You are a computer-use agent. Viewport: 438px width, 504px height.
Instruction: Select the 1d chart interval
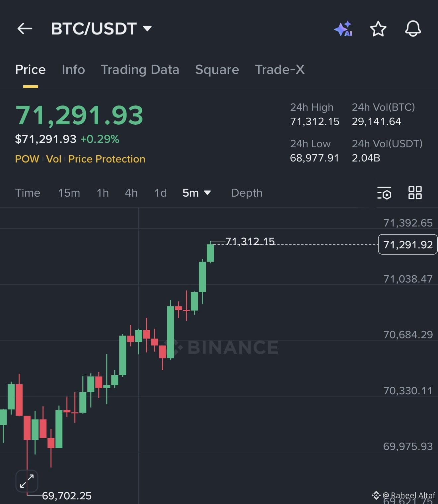[x=161, y=193]
